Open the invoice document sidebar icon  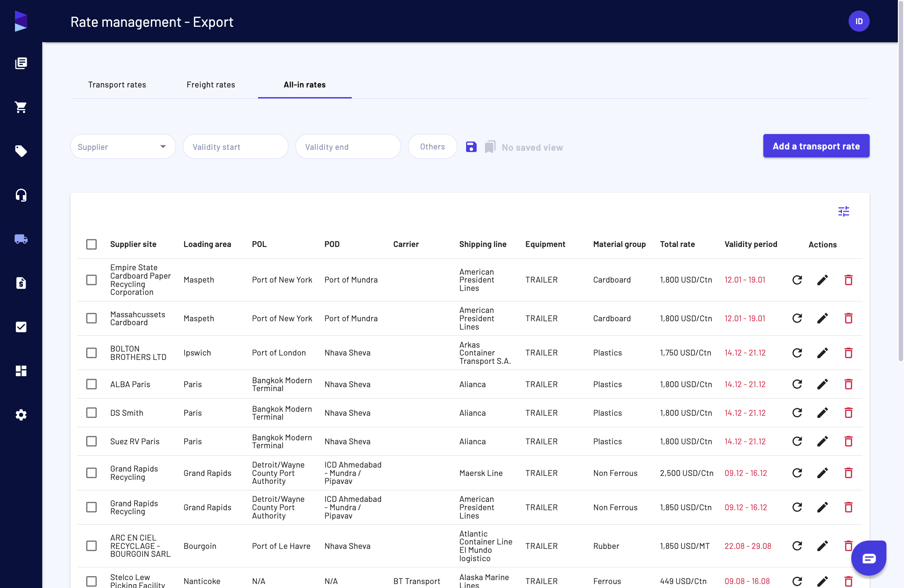pyautogui.click(x=21, y=283)
